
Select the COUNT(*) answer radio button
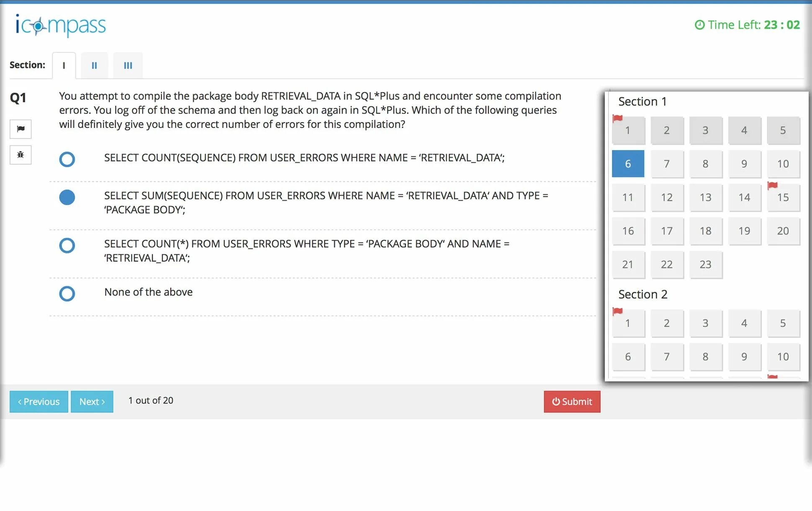[67, 245]
